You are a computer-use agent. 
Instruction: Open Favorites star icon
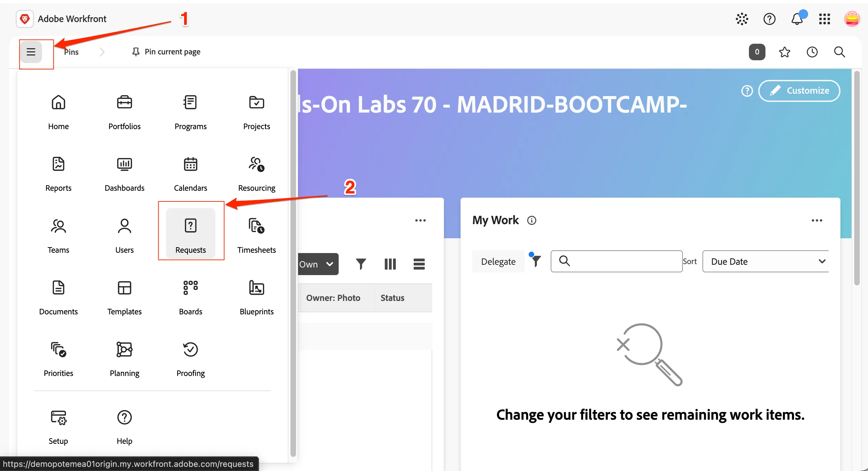pos(784,52)
